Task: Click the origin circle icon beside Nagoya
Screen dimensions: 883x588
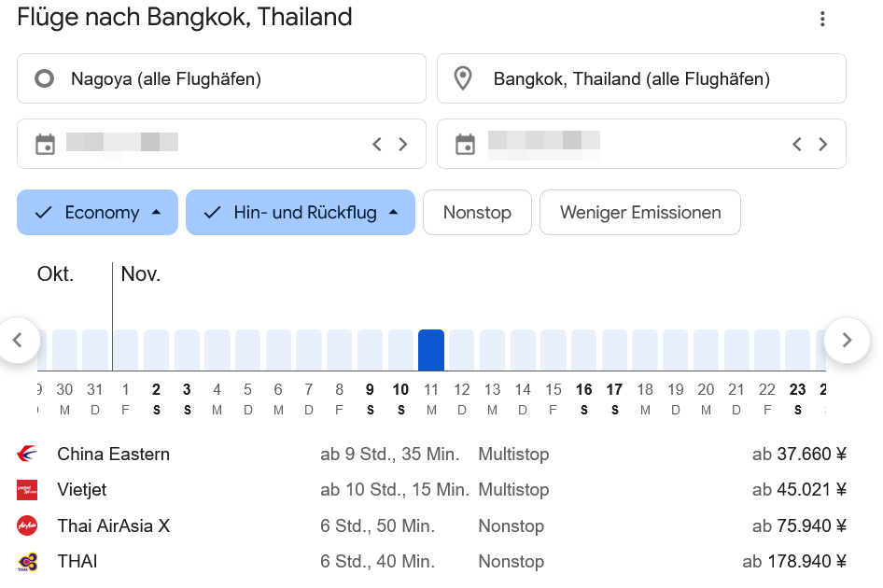Action: pos(44,78)
